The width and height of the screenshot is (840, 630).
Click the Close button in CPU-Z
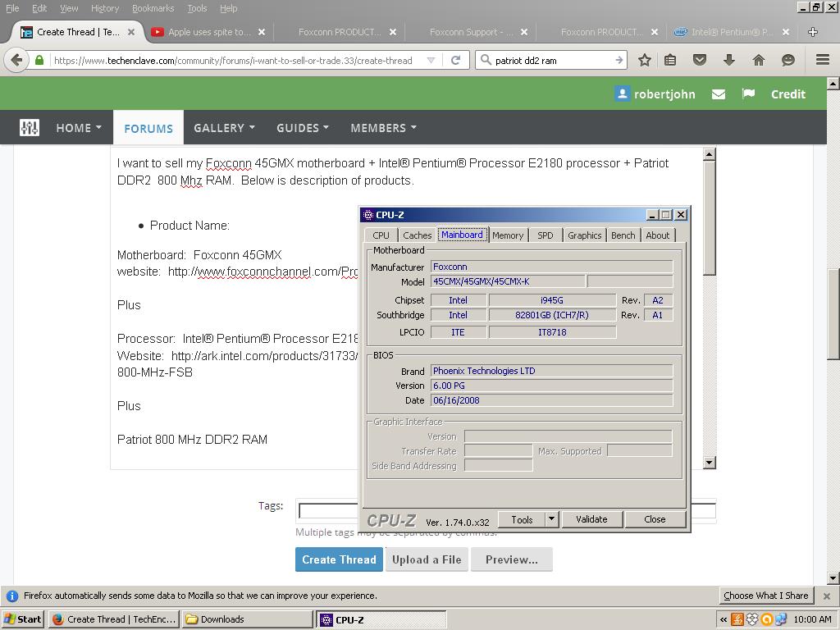tap(655, 519)
